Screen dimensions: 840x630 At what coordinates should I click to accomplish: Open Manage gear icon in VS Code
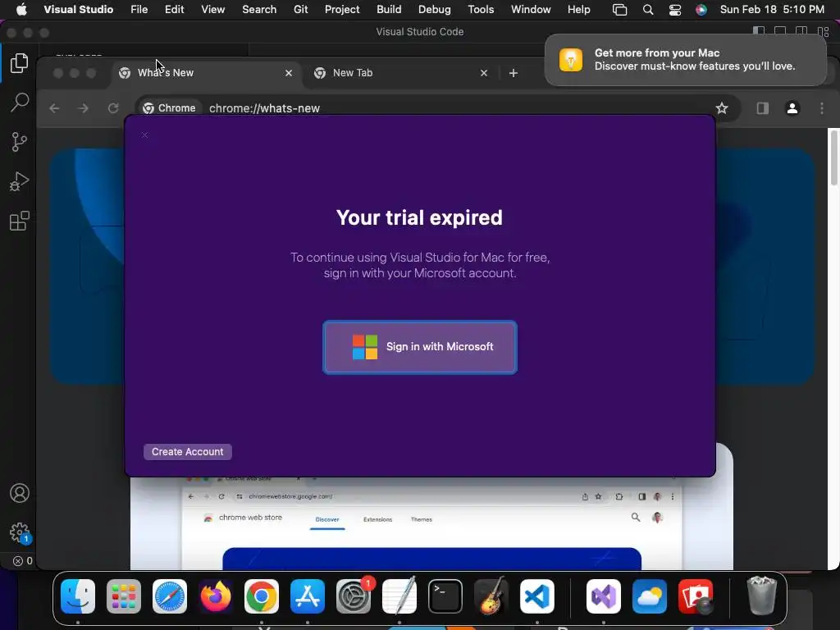click(x=21, y=533)
